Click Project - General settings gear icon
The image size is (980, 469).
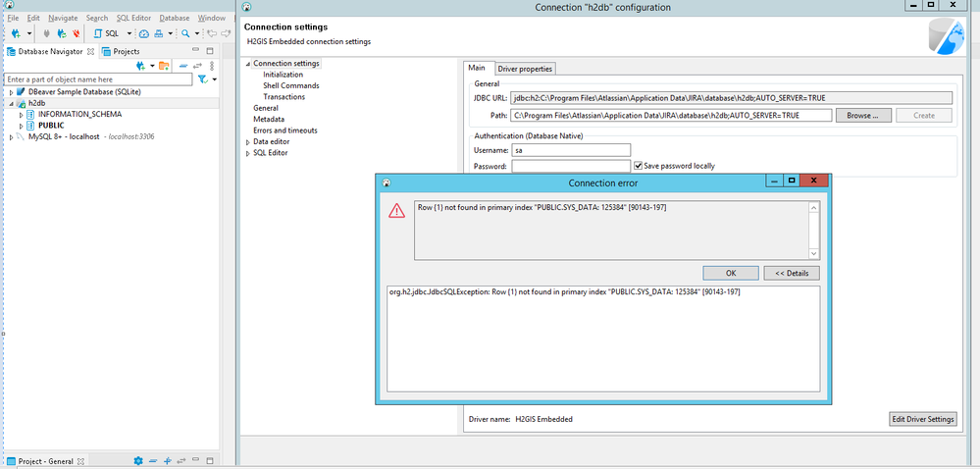[138, 461]
